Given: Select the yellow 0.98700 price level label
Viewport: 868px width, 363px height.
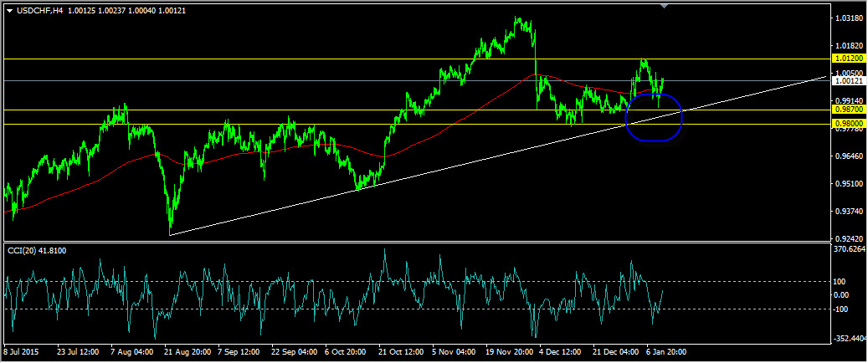Looking at the screenshot, I should (850, 110).
